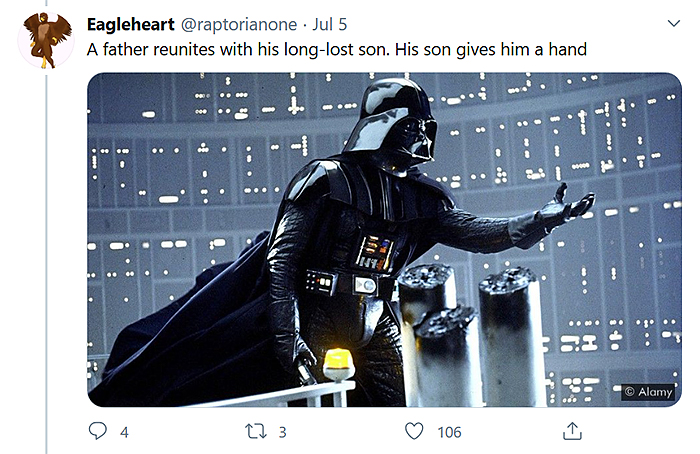The width and height of the screenshot is (700, 454).
Task: Retweet using the retweet arrows icon
Action: 256,431
